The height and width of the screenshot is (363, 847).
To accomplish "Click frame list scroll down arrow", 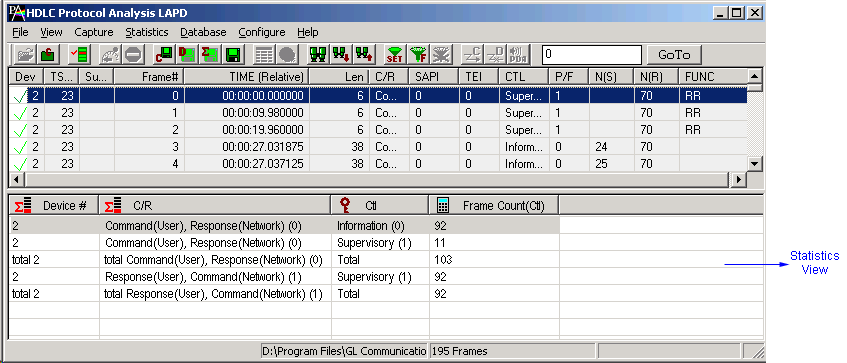I will tap(755, 164).
